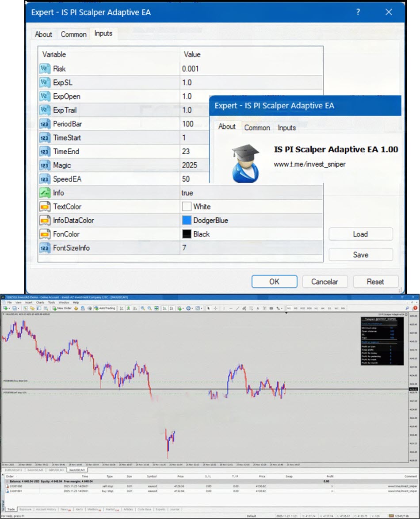This screenshot has height=519, width=420.
Task: Click the ExpSL variable type icon
Action: pos(44,82)
